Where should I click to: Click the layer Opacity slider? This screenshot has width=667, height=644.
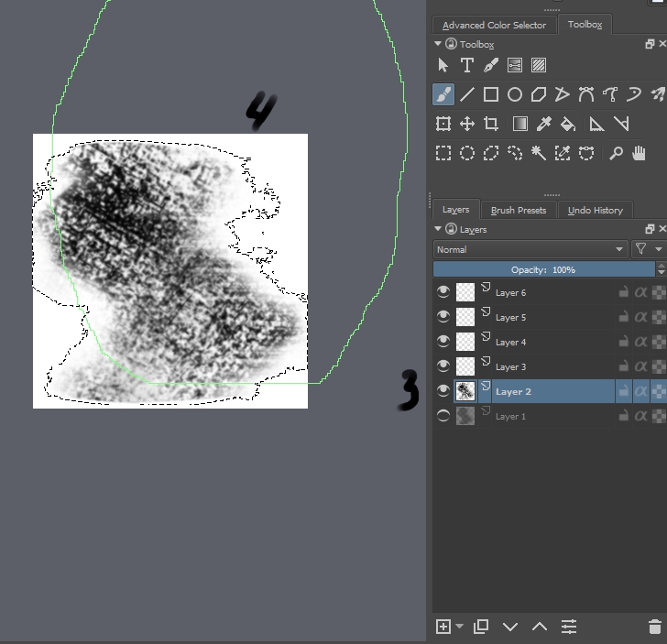544,270
